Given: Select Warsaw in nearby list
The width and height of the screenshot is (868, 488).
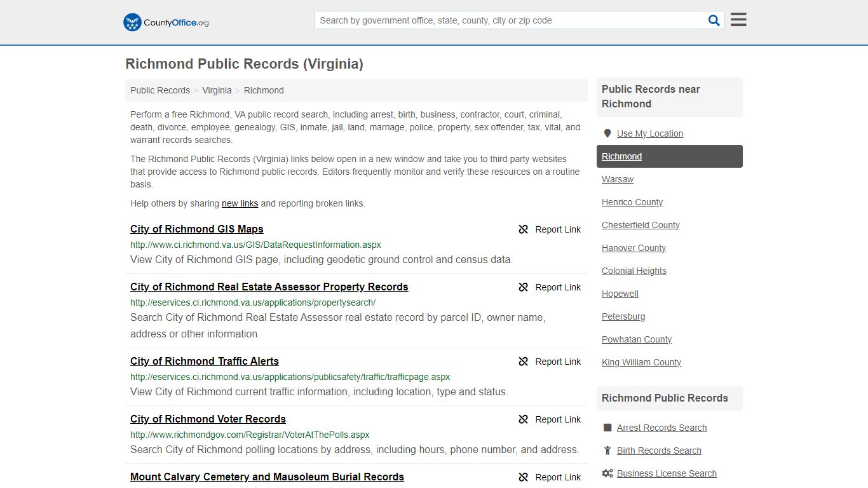Looking at the screenshot, I should click(x=618, y=179).
